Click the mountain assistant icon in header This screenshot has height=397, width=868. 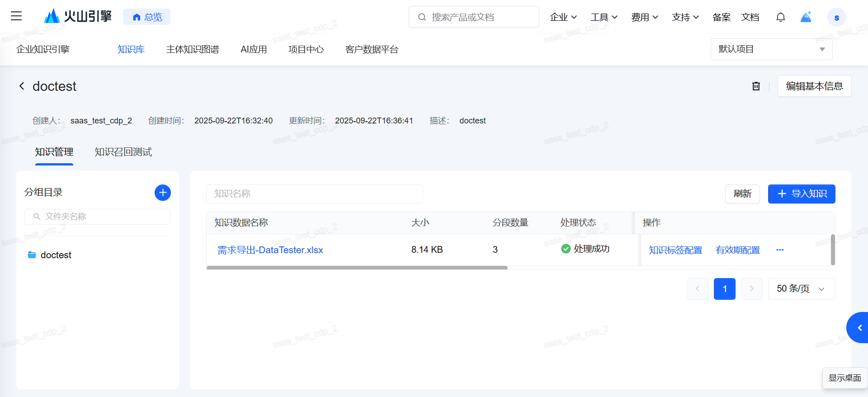806,17
